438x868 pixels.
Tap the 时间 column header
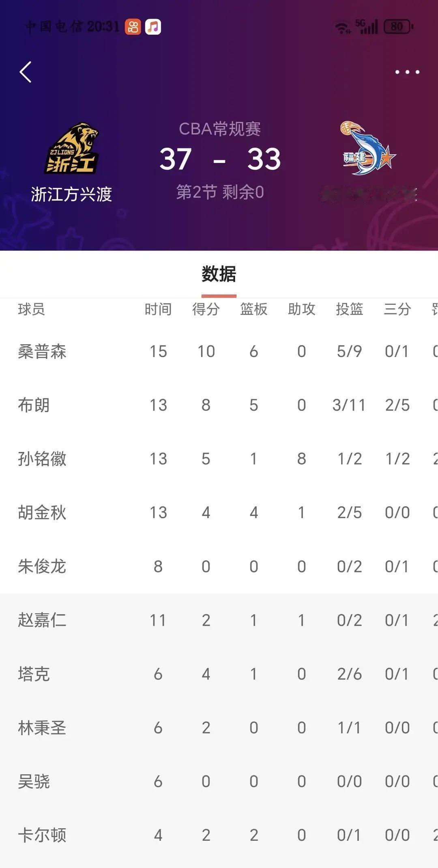tap(158, 309)
